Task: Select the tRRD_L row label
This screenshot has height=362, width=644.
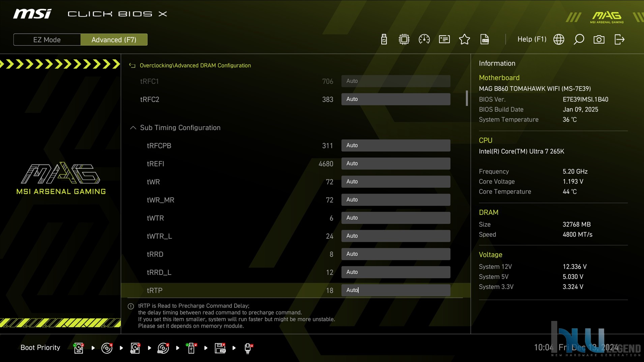Action: 159,272
